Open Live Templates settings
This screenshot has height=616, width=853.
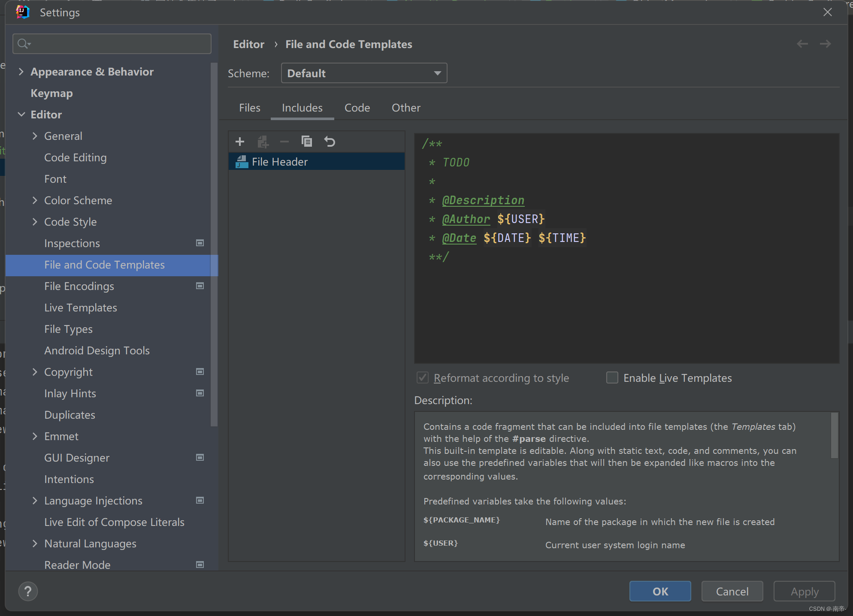click(80, 308)
